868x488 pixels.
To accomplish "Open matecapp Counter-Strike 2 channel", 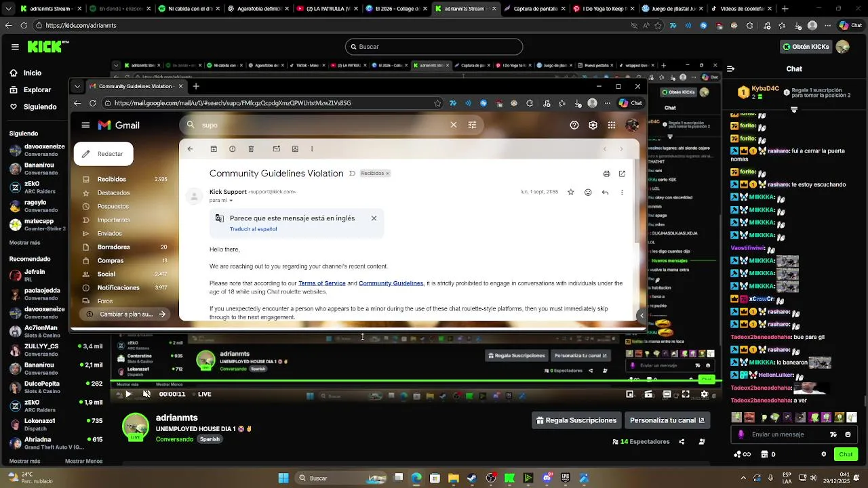I will click(x=37, y=224).
